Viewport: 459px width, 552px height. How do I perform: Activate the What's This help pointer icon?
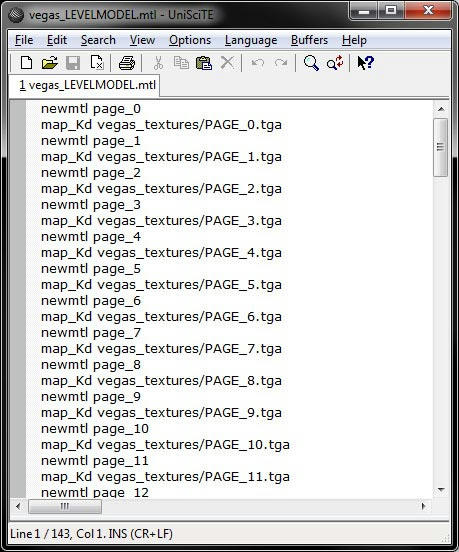tap(365, 63)
